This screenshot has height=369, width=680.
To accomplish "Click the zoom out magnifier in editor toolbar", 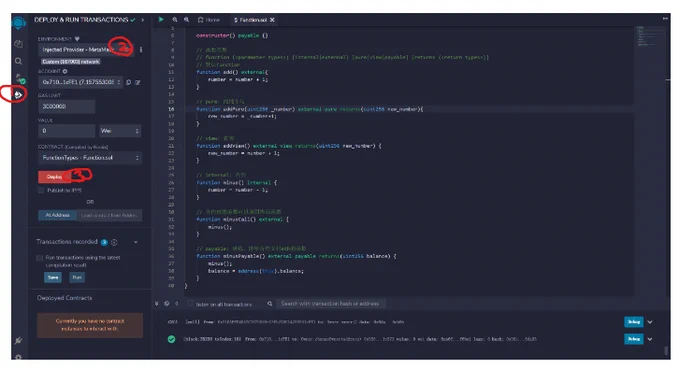I will pyautogui.click(x=175, y=20).
